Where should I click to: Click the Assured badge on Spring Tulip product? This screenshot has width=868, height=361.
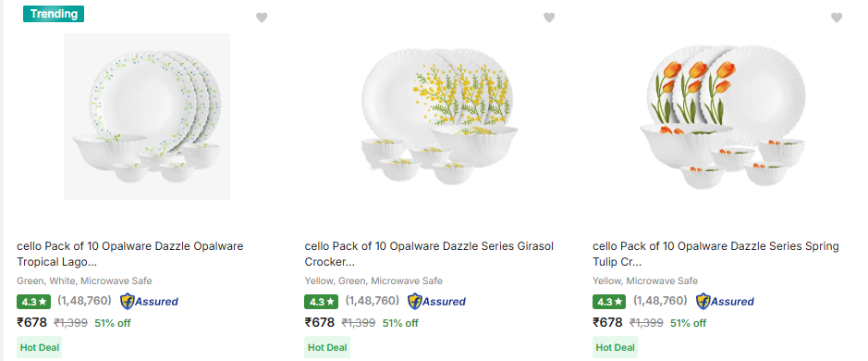725,302
